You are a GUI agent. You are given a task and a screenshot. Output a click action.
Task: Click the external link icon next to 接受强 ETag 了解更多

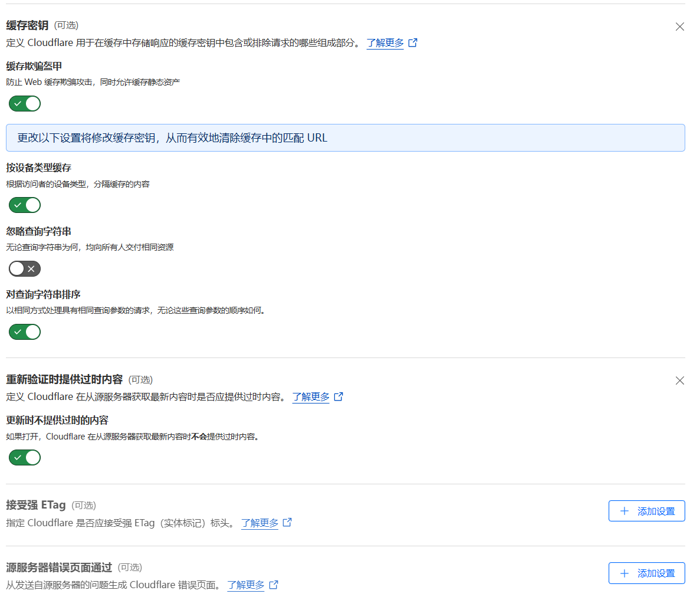click(287, 522)
